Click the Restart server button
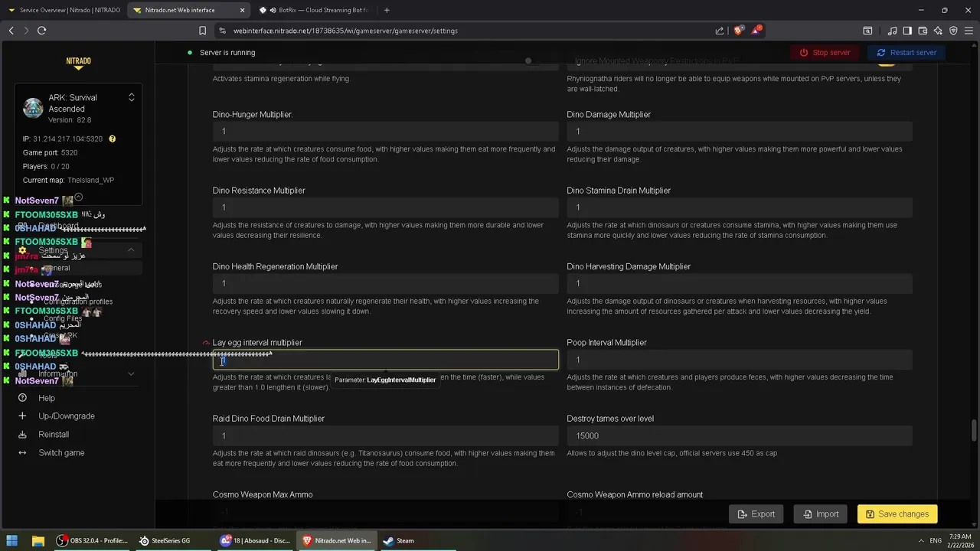Screen dimensions: 980x551 (x=906, y=53)
